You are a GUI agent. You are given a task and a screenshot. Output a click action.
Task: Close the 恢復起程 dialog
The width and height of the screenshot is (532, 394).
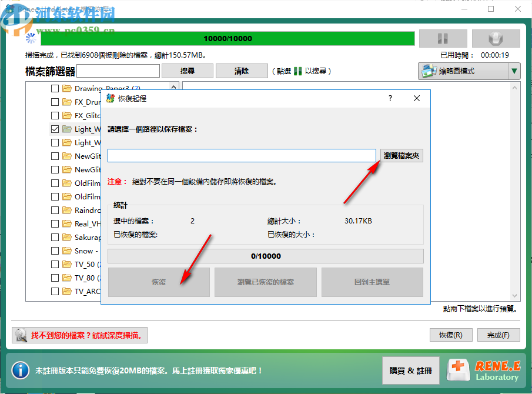tap(417, 98)
